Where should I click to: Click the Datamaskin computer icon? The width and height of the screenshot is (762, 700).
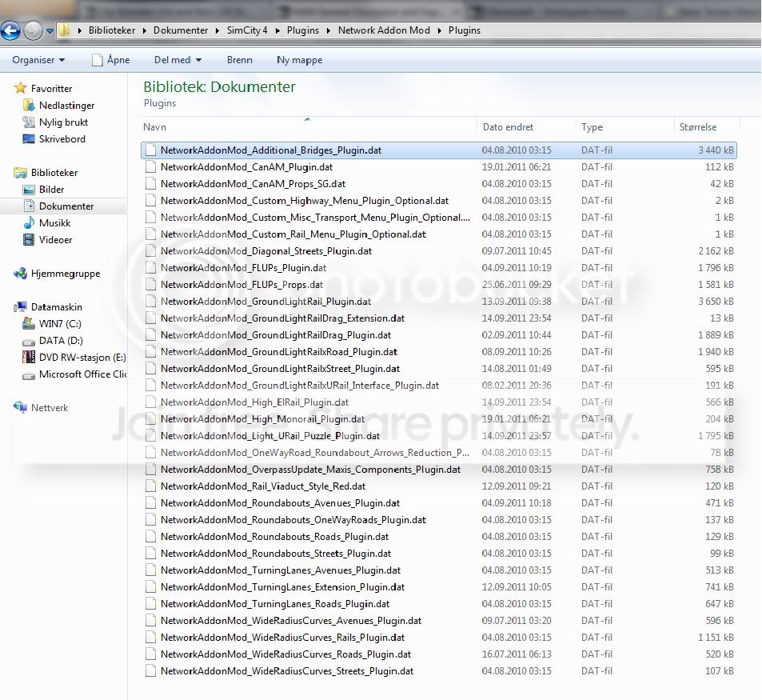pos(21,306)
